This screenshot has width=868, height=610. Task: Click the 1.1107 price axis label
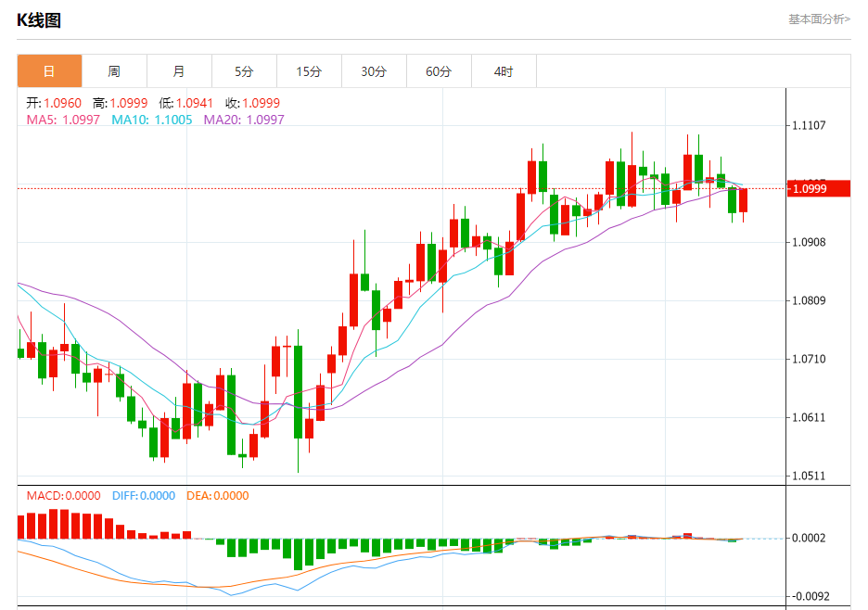tap(809, 126)
